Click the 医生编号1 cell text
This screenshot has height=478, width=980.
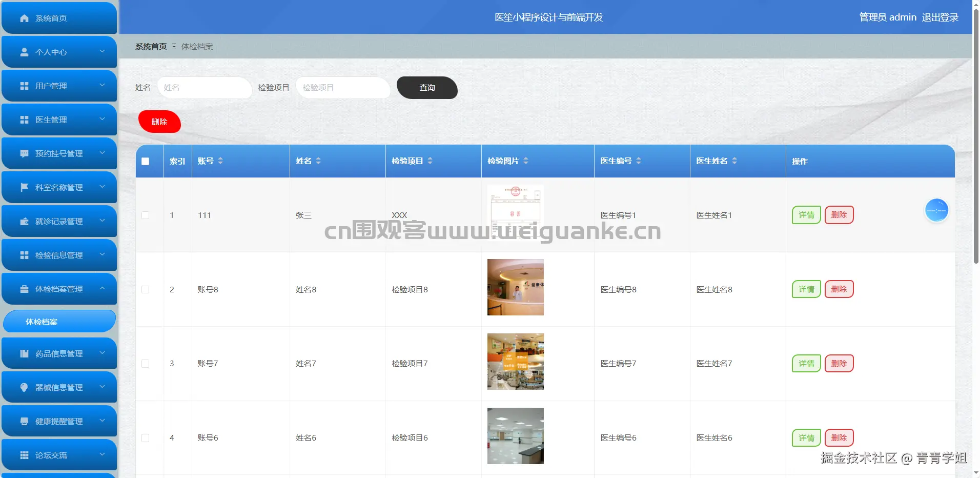click(x=618, y=215)
